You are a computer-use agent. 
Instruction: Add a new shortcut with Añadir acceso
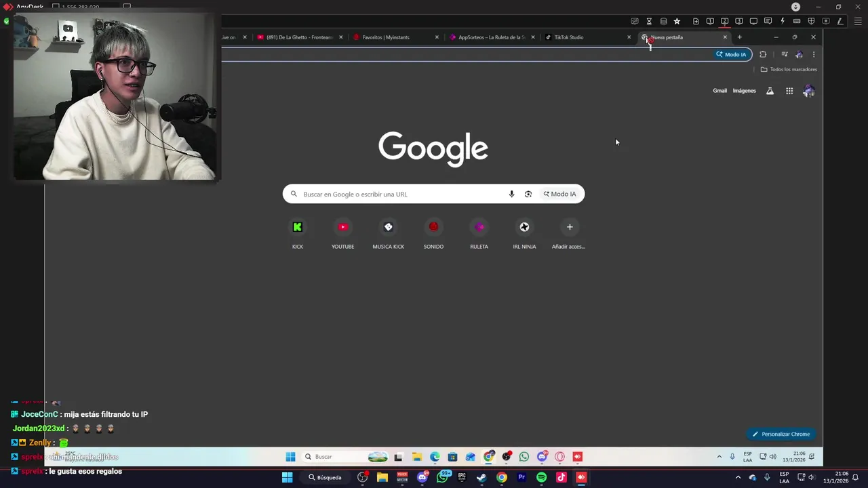click(569, 234)
